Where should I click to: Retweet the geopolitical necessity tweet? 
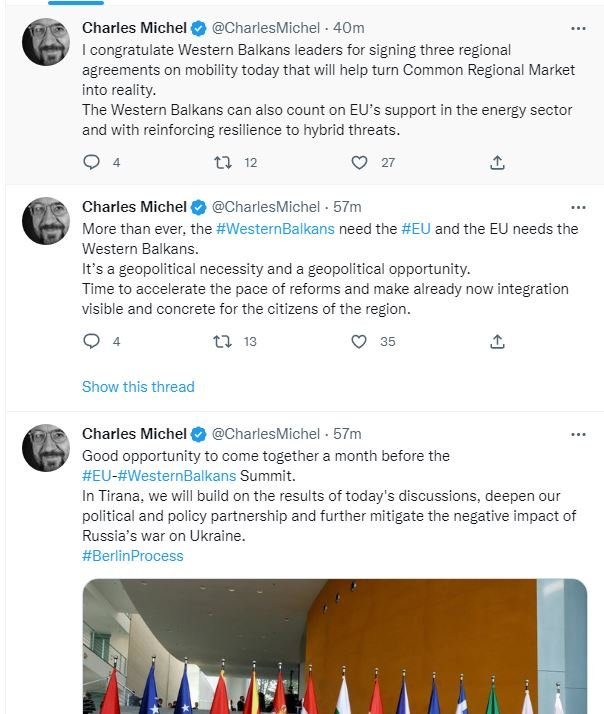pyautogui.click(x=224, y=341)
